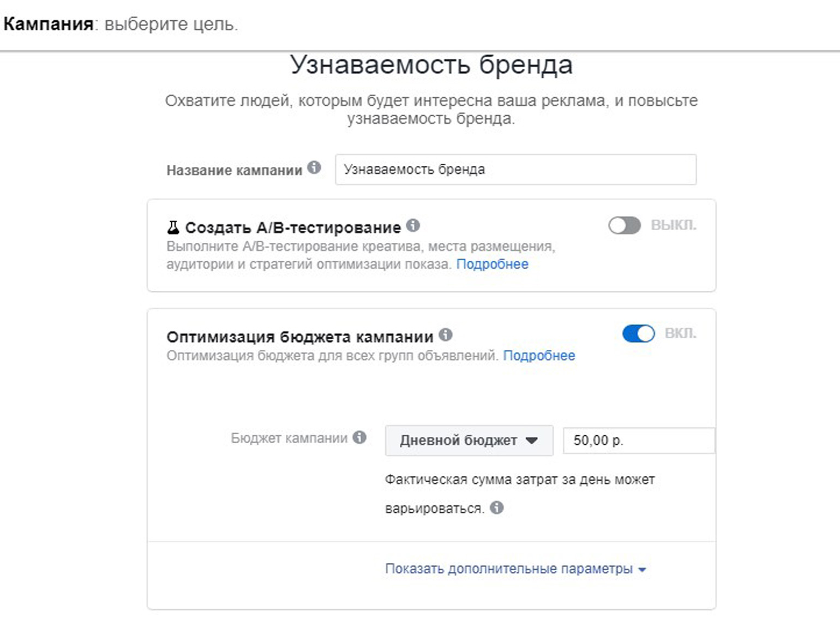Click the ВЫКЛ. label of A/B toggle

pyautogui.click(x=673, y=225)
